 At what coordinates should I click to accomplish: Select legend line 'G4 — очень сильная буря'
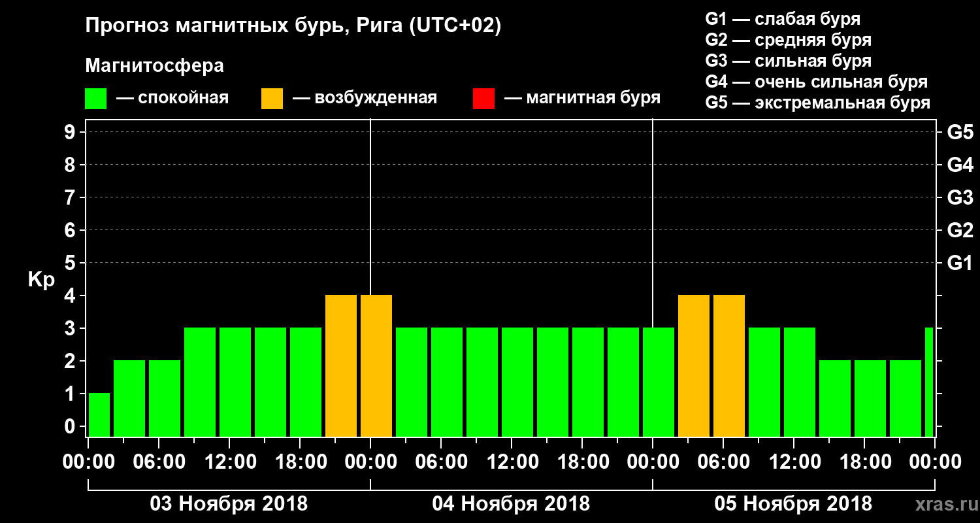click(x=816, y=82)
